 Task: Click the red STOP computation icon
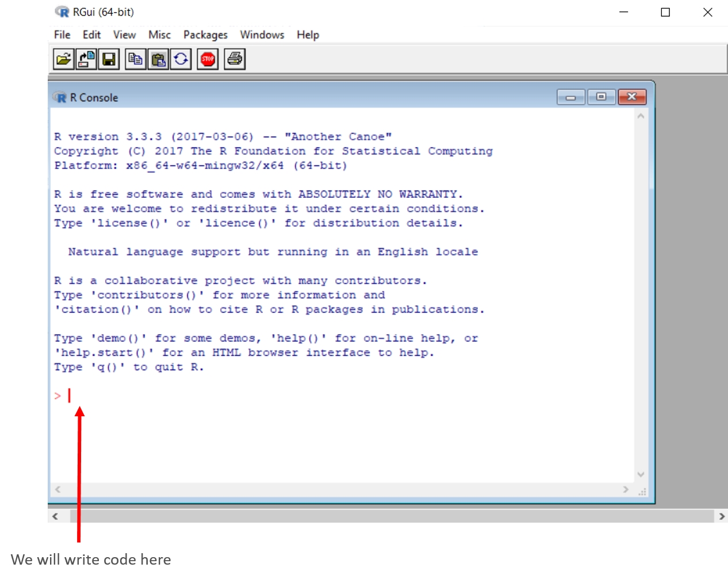coord(208,59)
